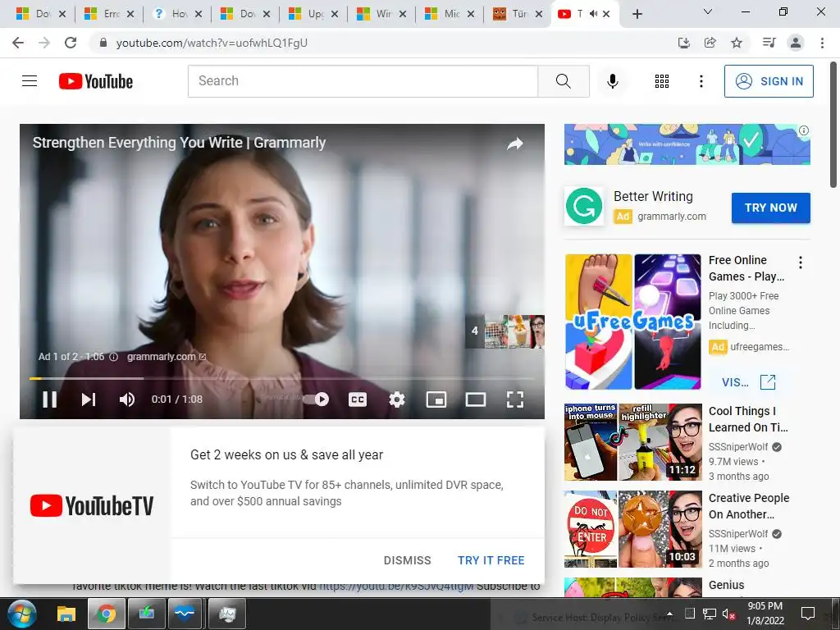Seek using the video progress bar
840x630 pixels.
(x=282, y=378)
